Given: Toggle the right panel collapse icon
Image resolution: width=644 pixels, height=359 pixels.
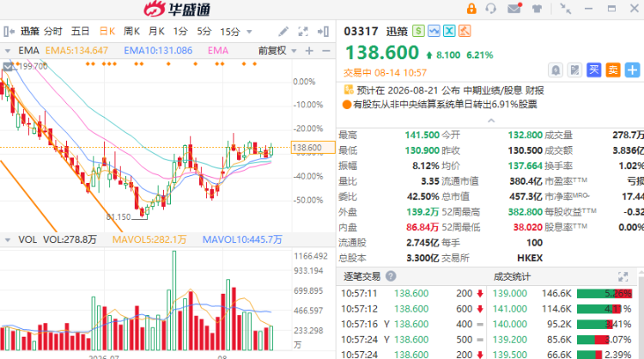Looking at the screenshot, I should (323, 31).
